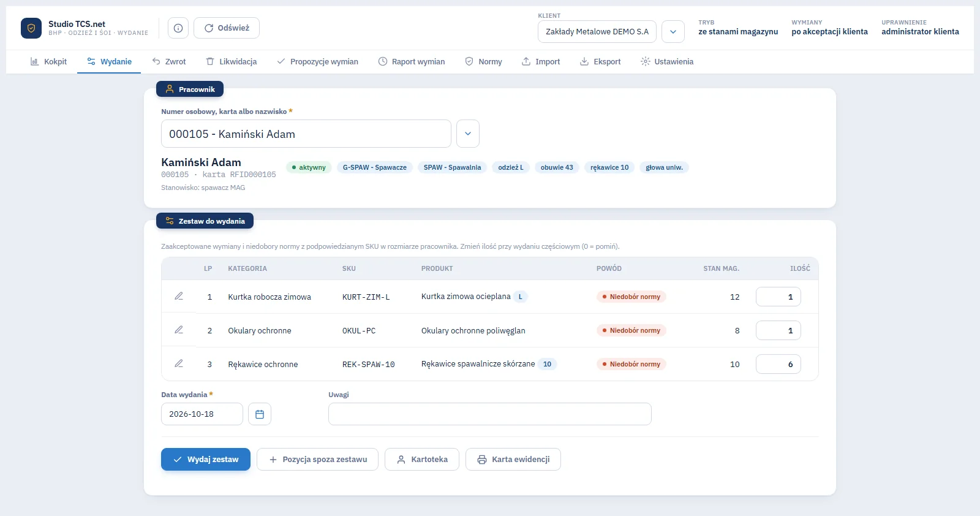
Task: Expand the employee list dropdown chevron
Action: [x=468, y=134]
